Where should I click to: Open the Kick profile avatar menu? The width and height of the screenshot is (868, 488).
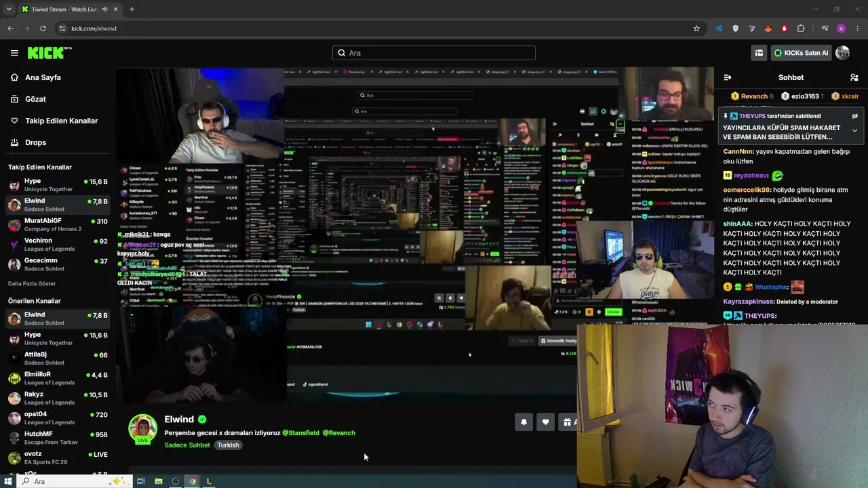coord(843,53)
